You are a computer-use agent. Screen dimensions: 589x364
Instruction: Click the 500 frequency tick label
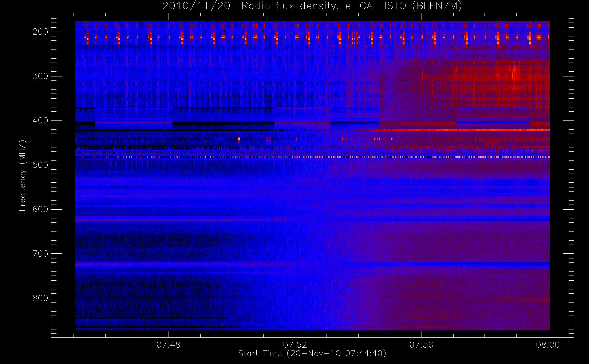point(40,165)
